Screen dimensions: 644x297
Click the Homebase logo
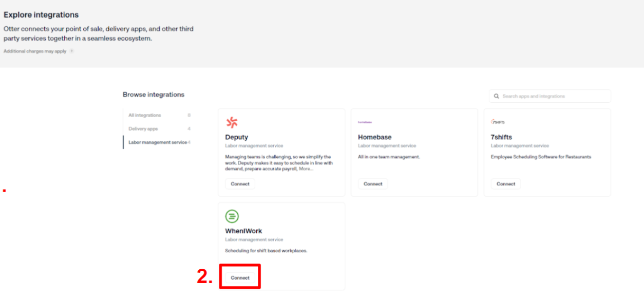(365, 122)
